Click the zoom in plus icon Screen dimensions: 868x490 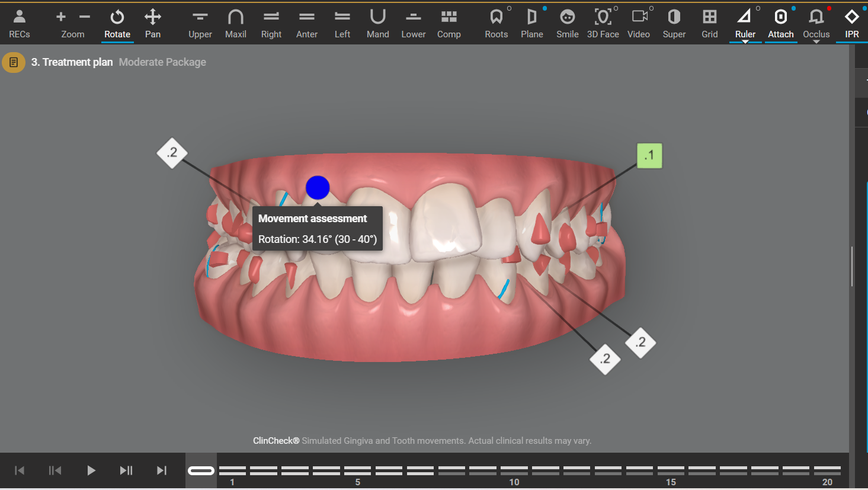tap(61, 17)
